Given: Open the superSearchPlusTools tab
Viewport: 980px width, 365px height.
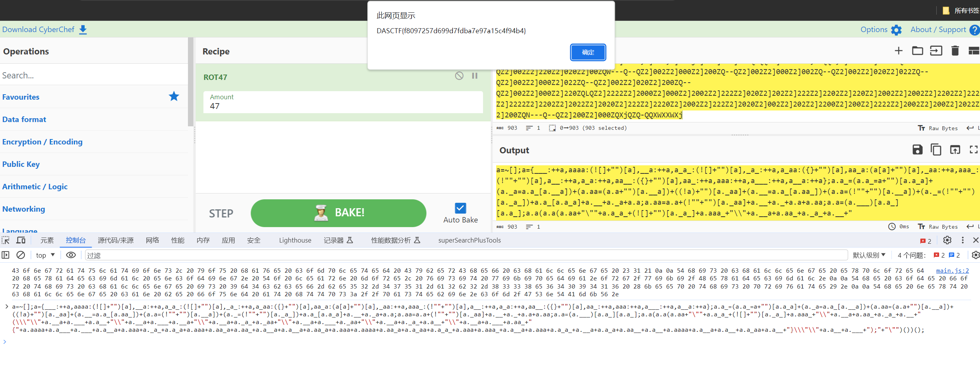Looking at the screenshot, I should (x=470, y=240).
